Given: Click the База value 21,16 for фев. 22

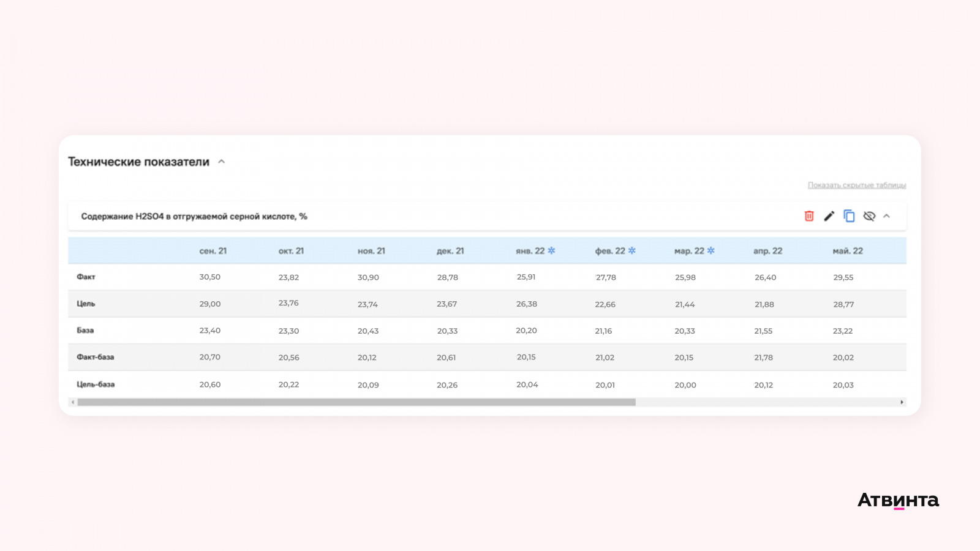Looking at the screenshot, I should tap(603, 331).
